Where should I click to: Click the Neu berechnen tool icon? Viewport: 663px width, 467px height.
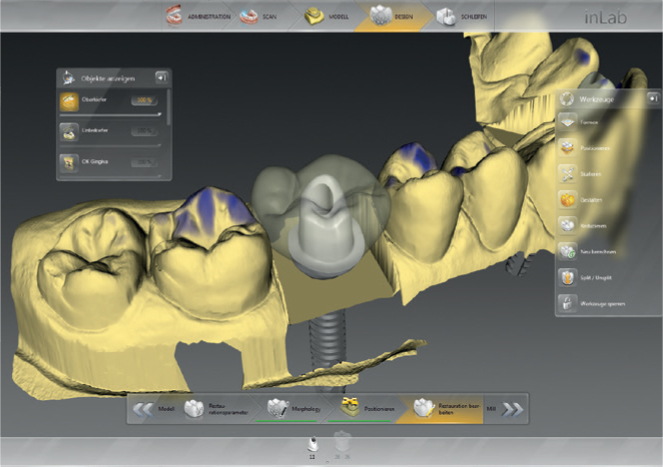(567, 251)
